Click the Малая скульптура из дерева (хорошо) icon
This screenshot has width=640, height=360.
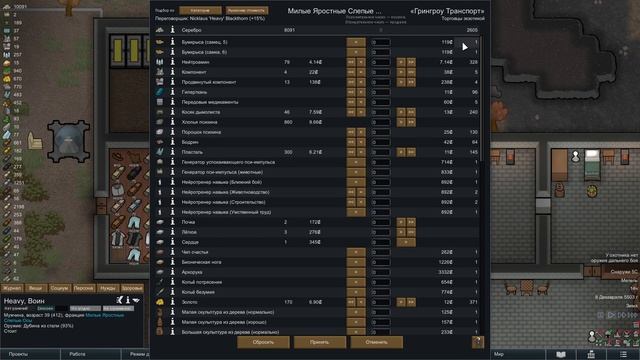point(160,322)
